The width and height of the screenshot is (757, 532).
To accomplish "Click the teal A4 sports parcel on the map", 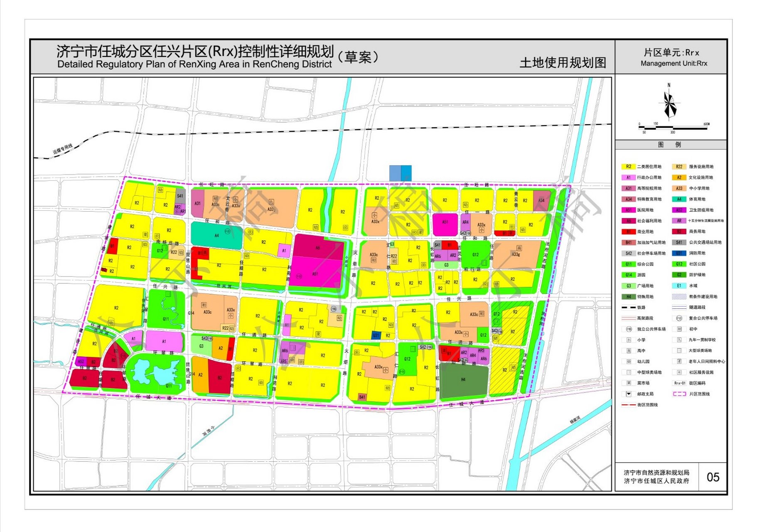I will click(216, 236).
